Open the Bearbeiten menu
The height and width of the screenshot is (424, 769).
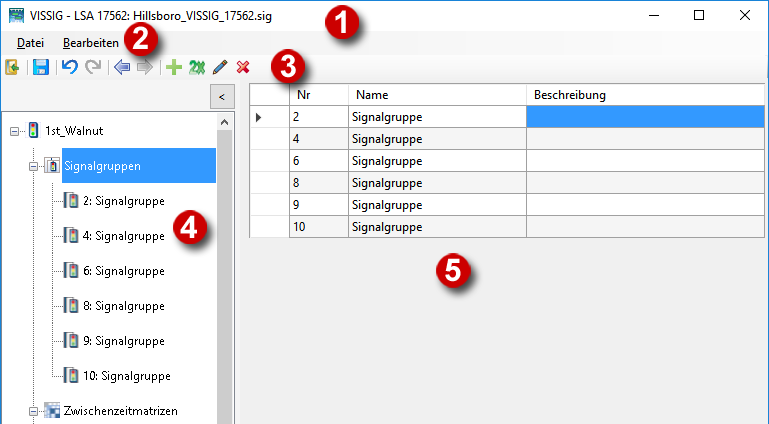91,43
